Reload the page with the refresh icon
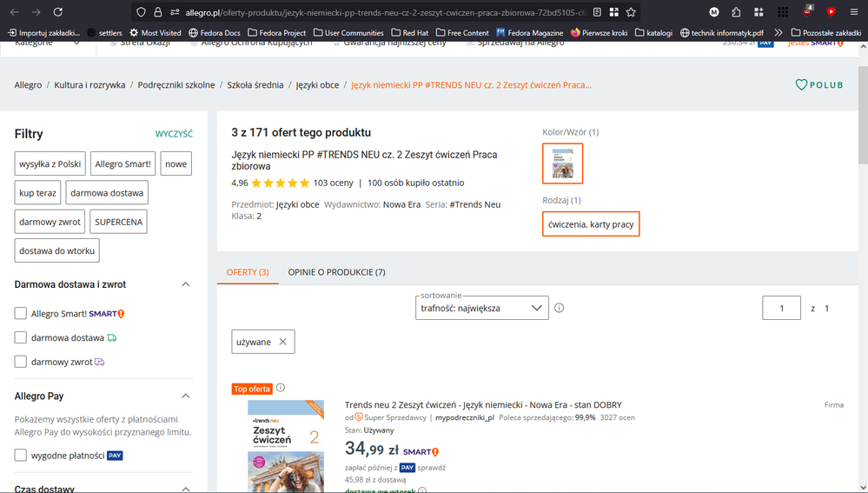This screenshot has width=868, height=493. 57,12
